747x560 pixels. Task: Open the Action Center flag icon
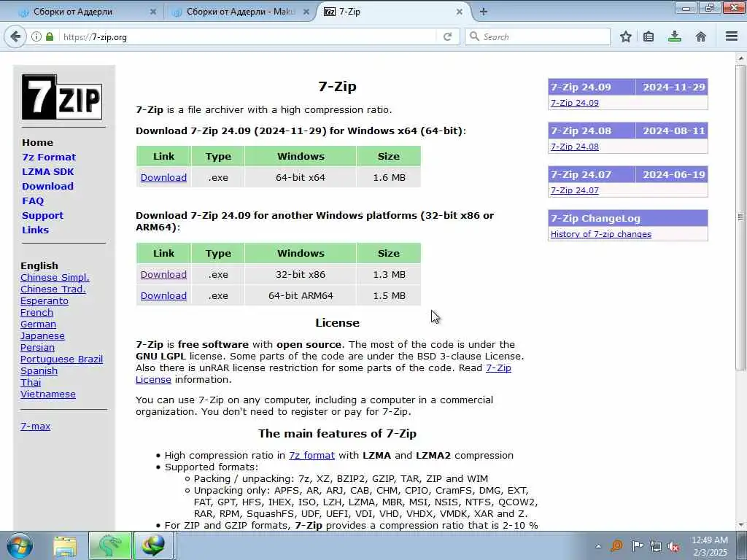coord(637,545)
